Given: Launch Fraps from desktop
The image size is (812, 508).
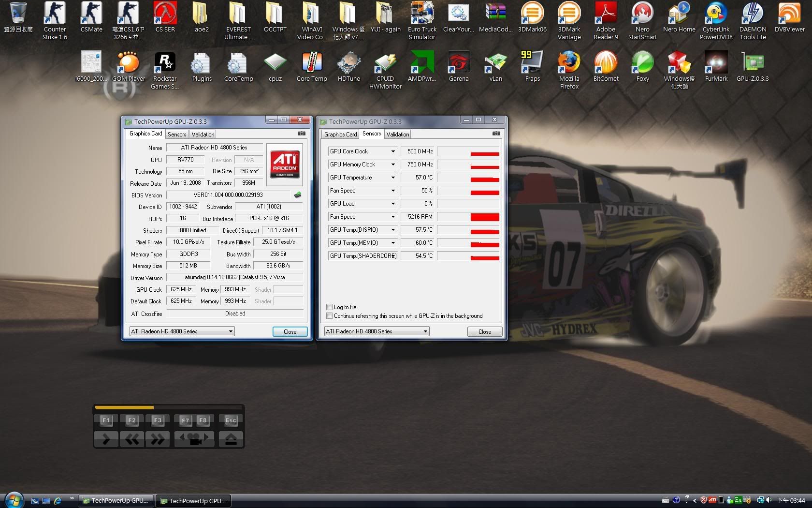Looking at the screenshot, I should [532, 67].
